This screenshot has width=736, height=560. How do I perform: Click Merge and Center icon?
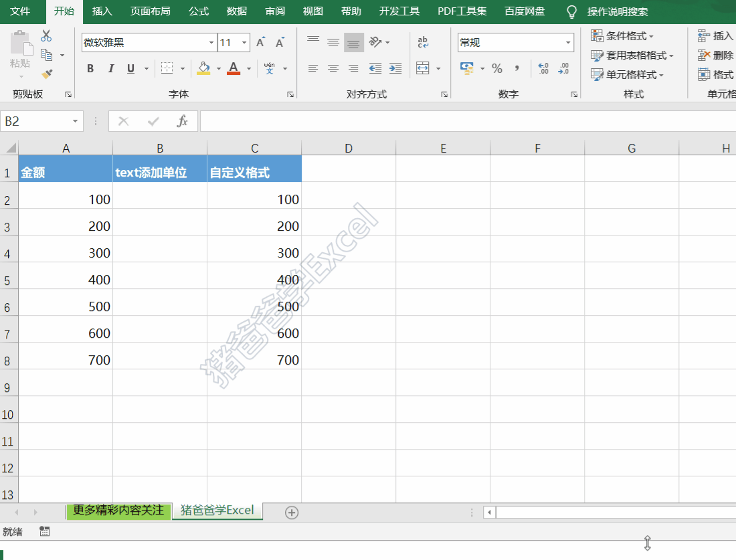[x=423, y=68]
